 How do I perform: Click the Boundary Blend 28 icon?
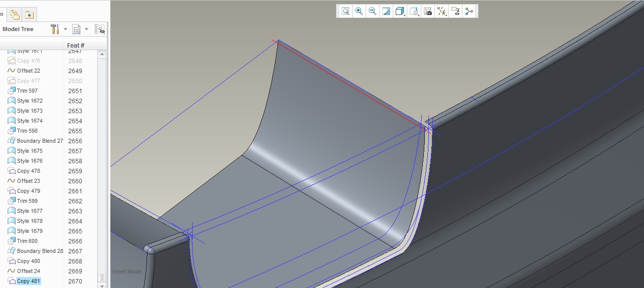click(x=12, y=251)
